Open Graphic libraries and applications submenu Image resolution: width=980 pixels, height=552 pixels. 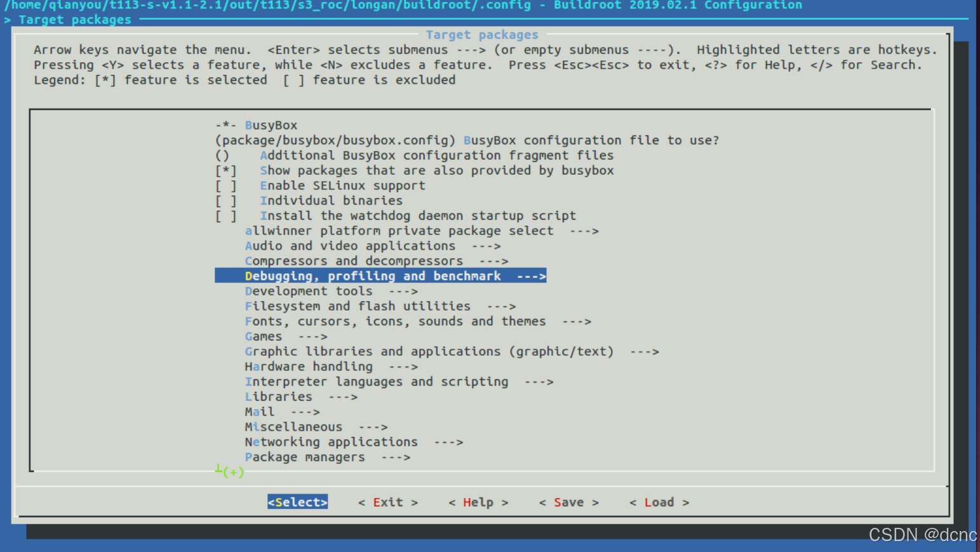click(x=452, y=351)
